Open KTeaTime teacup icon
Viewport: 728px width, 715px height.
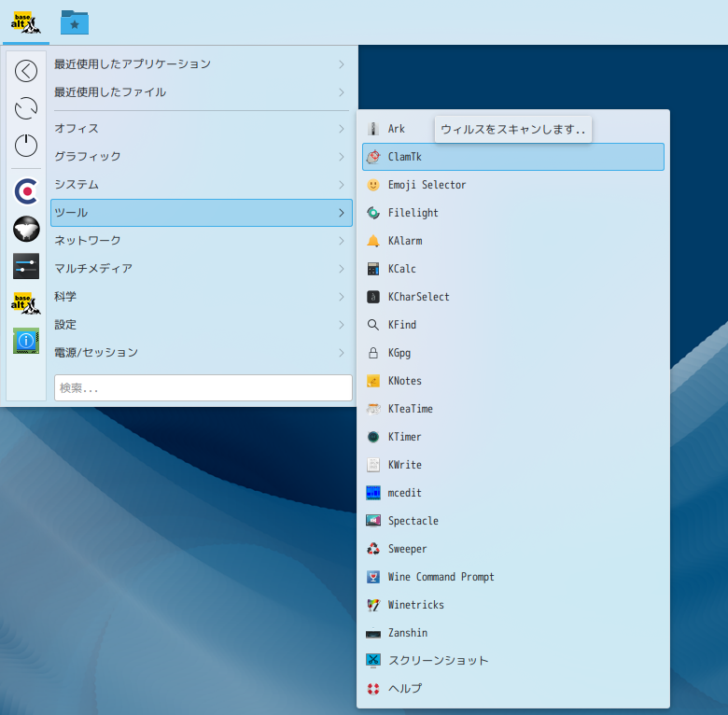pyautogui.click(x=373, y=409)
